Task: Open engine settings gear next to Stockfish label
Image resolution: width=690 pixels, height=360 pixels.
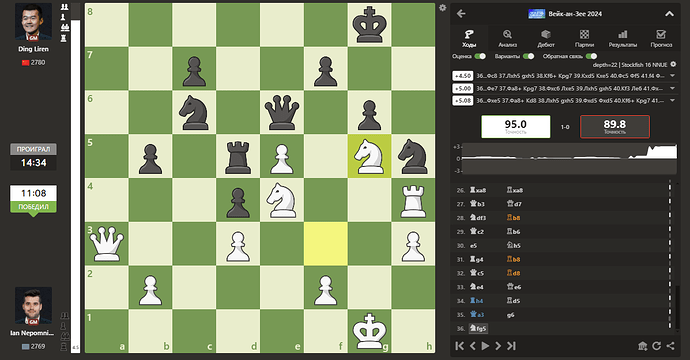Action: tap(673, 64)
